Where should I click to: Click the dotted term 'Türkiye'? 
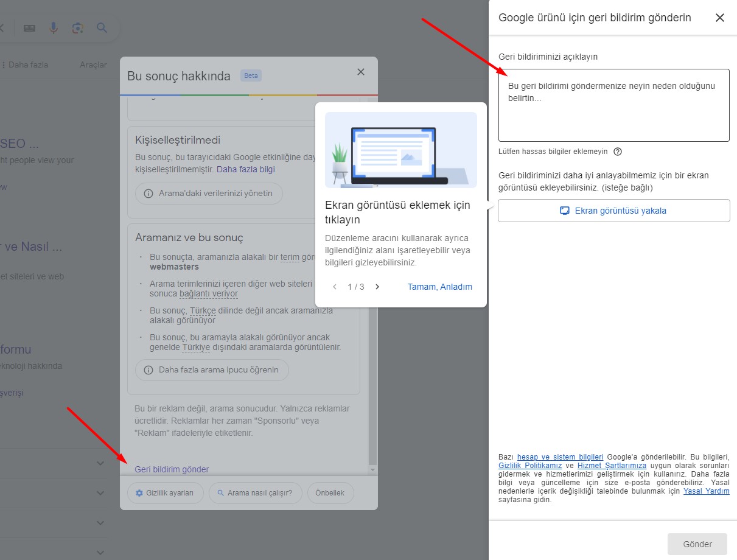pos(196,347)
